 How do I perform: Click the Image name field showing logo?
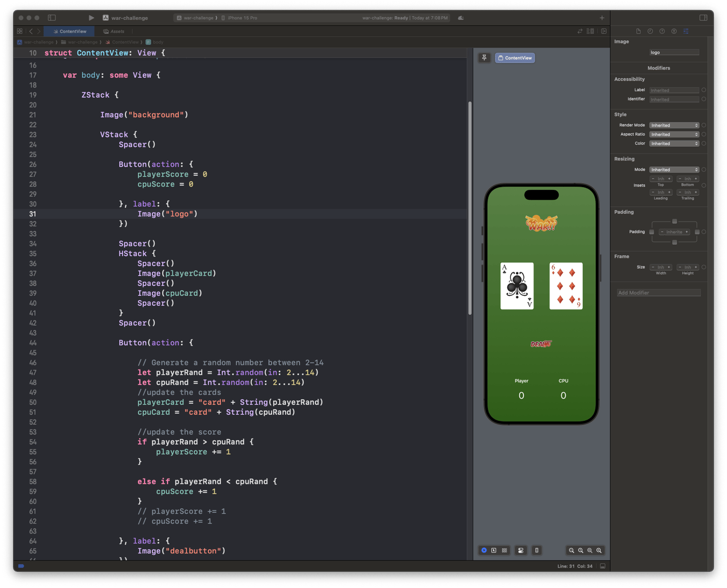[674, 53]
